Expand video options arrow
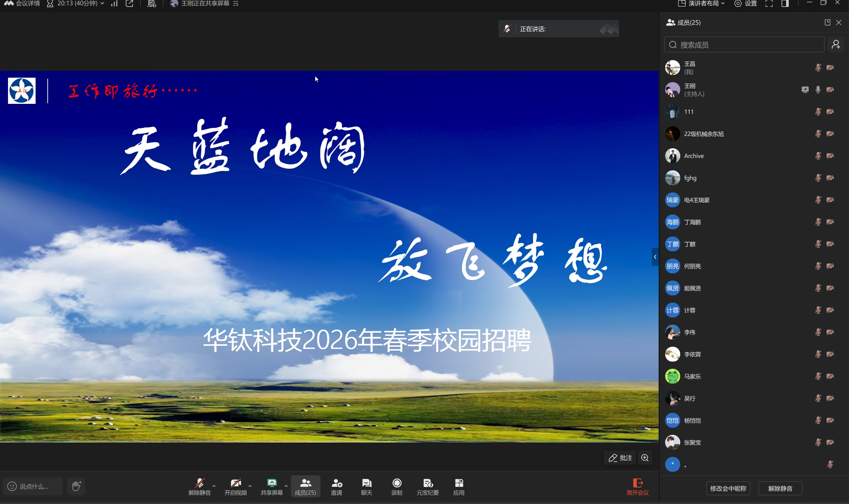The image size is (849, 504). 250,486
